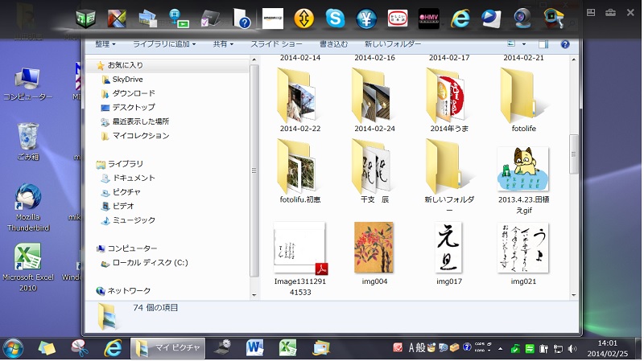Open Snipping Tool scissors on taskbar

(x=79, y=349)
